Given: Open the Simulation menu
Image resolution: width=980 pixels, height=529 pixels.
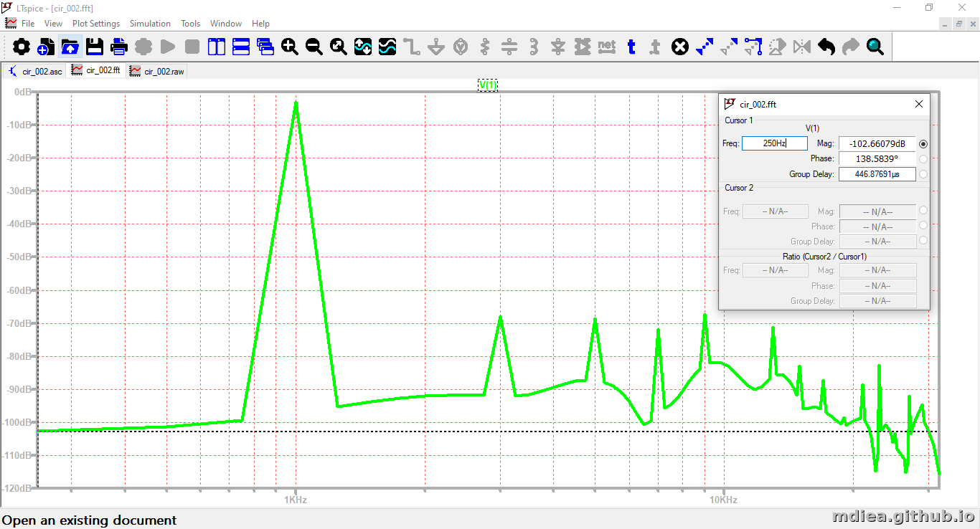Looking at the screenshot, I should pyautogui.click(x=150, y=24).
